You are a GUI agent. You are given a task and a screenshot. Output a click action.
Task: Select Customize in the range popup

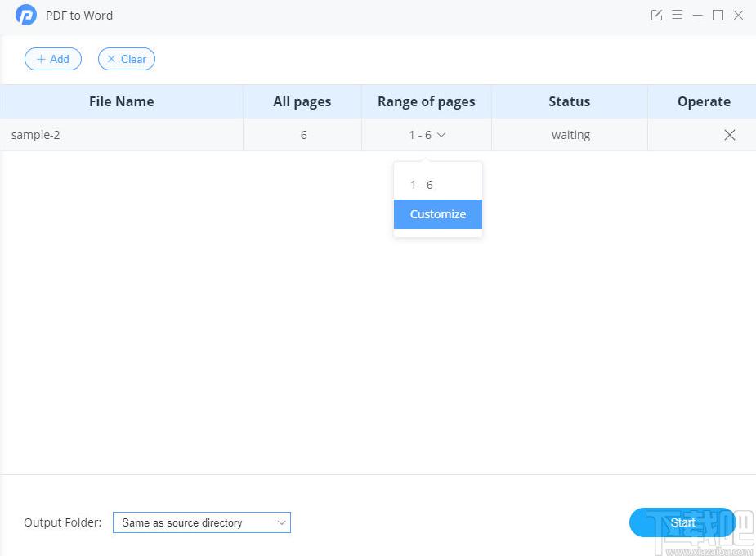click(x=438, y=214)
